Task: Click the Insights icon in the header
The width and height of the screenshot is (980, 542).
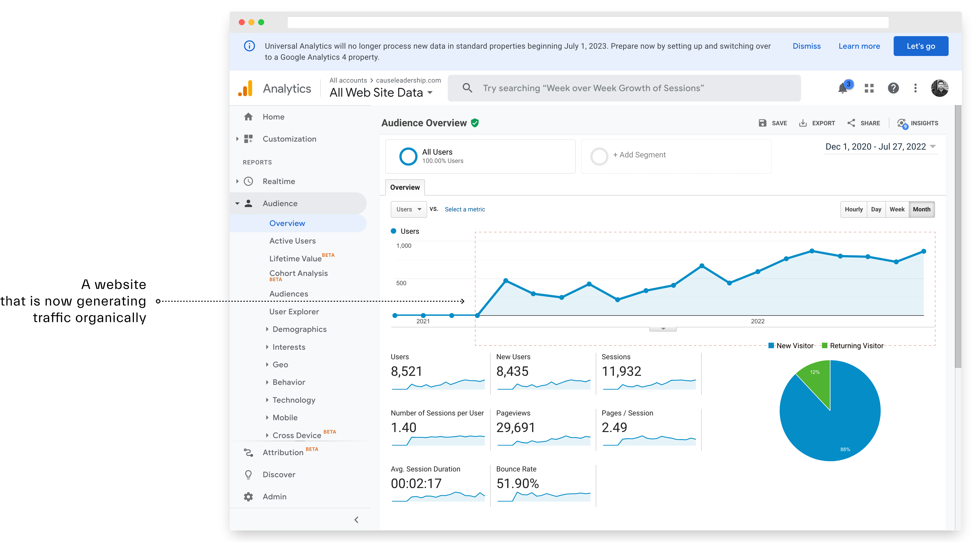Action: pos(902,123)
